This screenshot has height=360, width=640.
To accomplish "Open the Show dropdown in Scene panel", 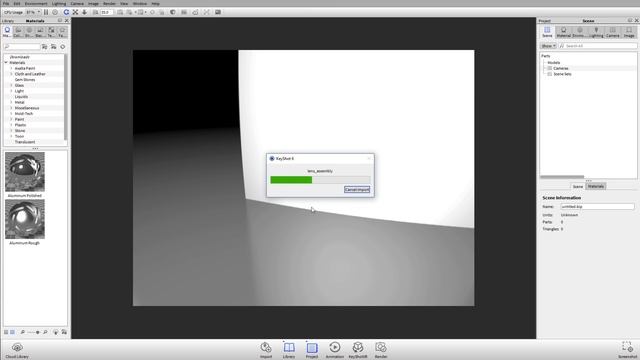I will click(549, 46).
